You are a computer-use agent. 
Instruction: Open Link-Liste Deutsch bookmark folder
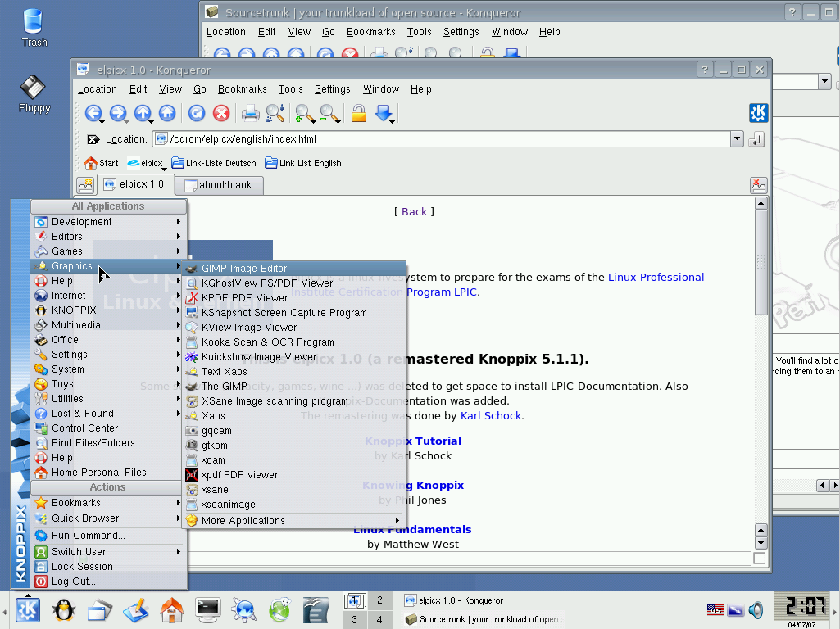click(214, 163)
